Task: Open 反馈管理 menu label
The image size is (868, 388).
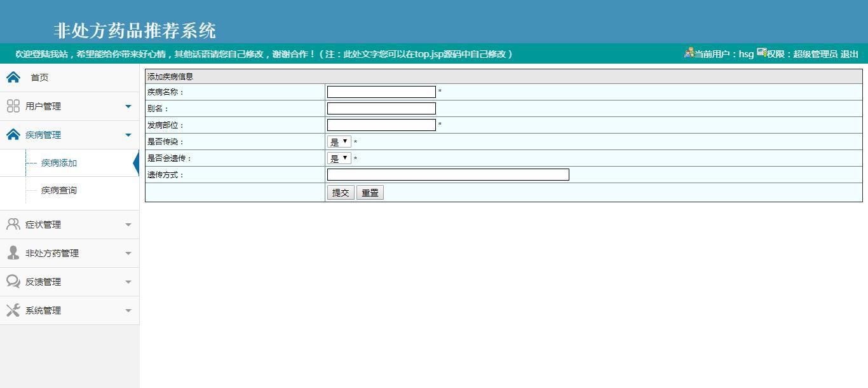Action: [43, 282]
